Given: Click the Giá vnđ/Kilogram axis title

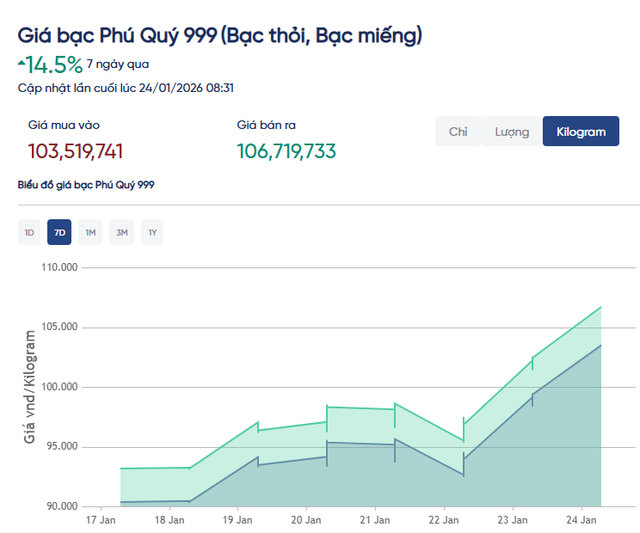Looking at the screenshot, I should tap(31, 390).
